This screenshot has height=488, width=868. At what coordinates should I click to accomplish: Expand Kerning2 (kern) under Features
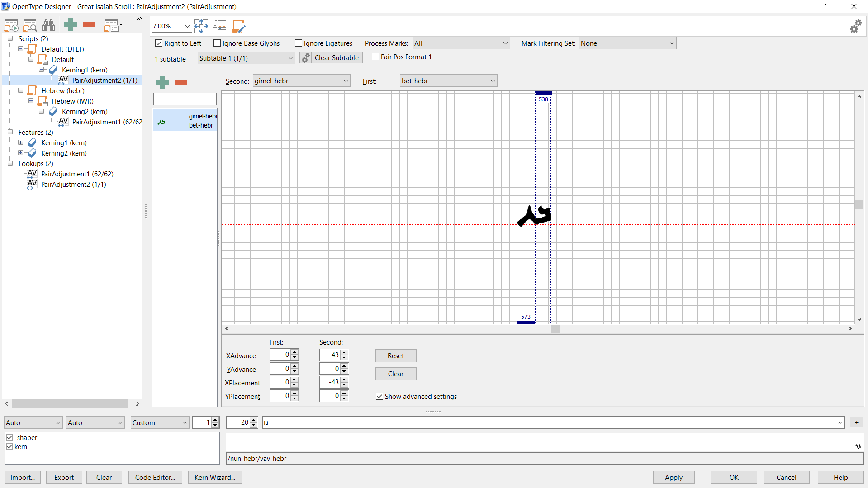pos(20,153)
